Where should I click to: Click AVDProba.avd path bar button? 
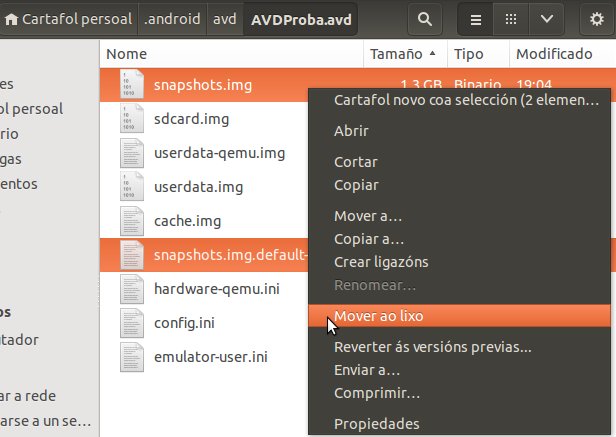click(x=301, y=19)
